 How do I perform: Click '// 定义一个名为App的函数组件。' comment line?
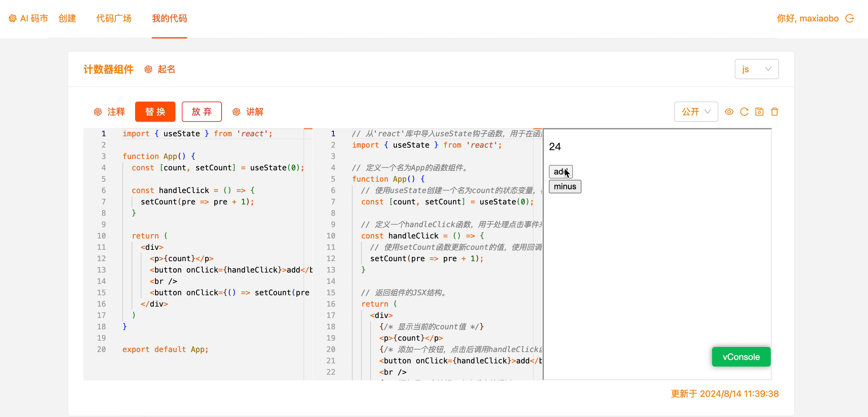click(x=410, y=168)
